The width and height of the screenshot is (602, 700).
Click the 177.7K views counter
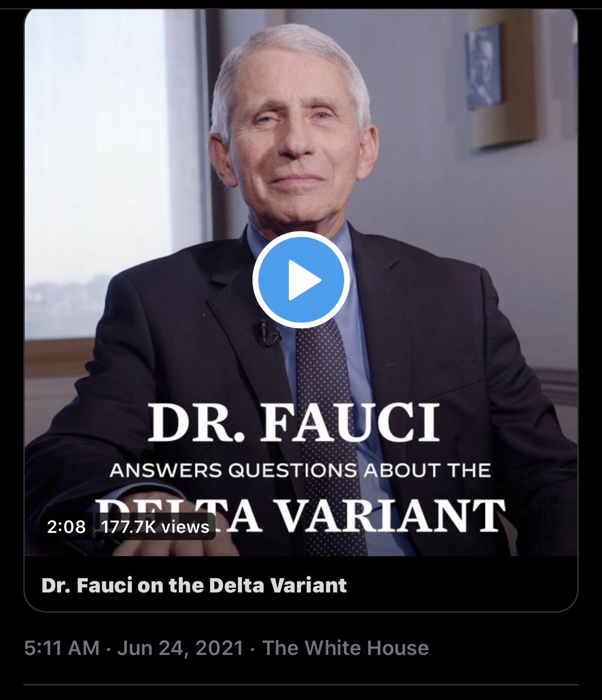pyautogui.click(x=156, y=527)
